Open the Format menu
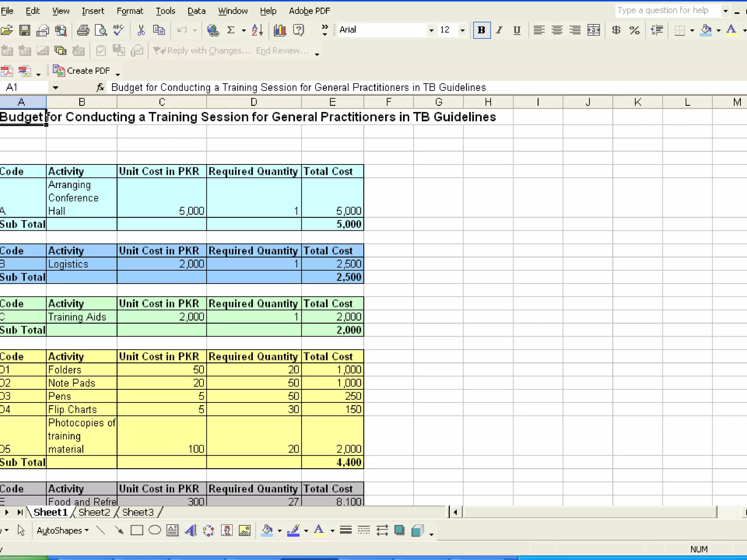This screenshot has height=560, width=747. point(130,11)
